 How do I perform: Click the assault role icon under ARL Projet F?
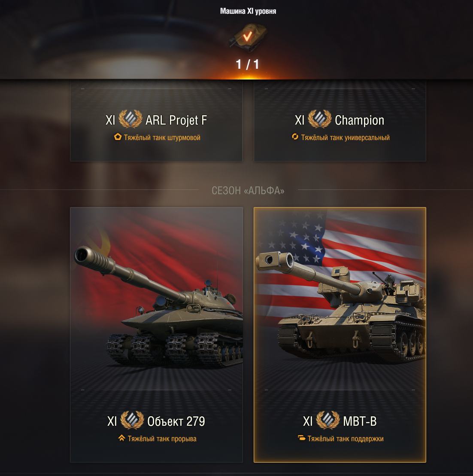[118, 137]
